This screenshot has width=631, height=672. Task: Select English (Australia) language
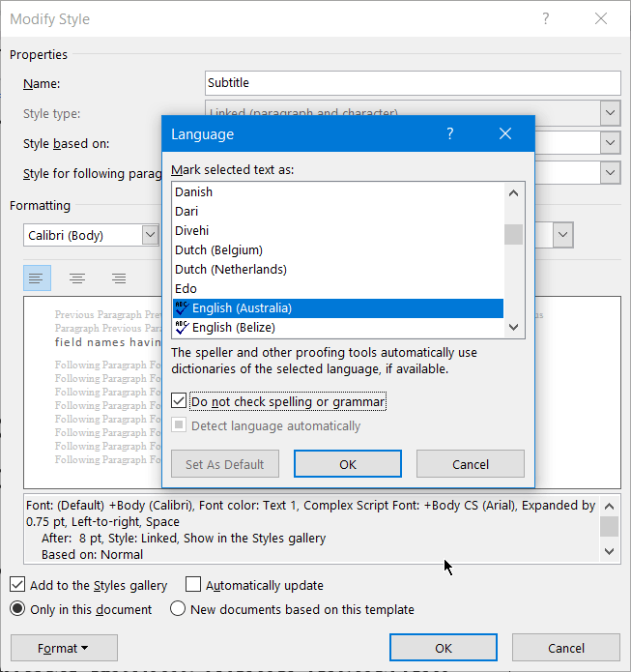pos(337,308)
